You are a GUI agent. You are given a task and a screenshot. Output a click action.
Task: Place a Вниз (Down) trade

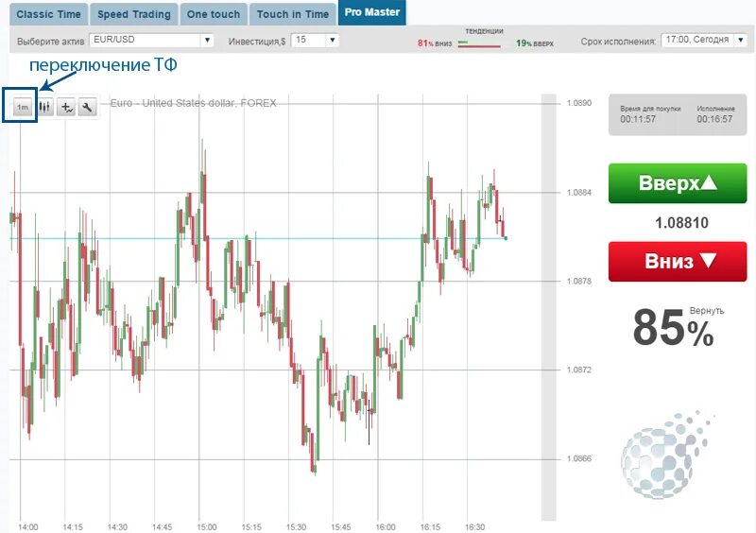(678, 262)
